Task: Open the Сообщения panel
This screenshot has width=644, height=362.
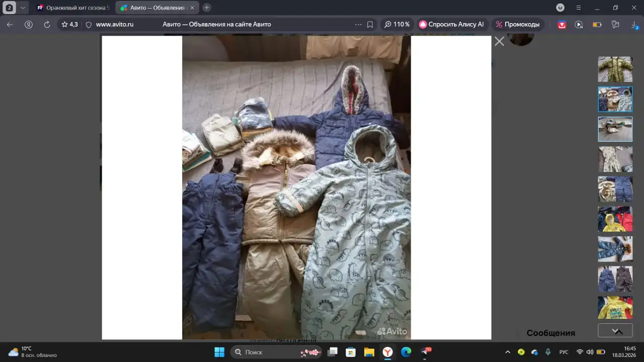Action: pos(550,333)
